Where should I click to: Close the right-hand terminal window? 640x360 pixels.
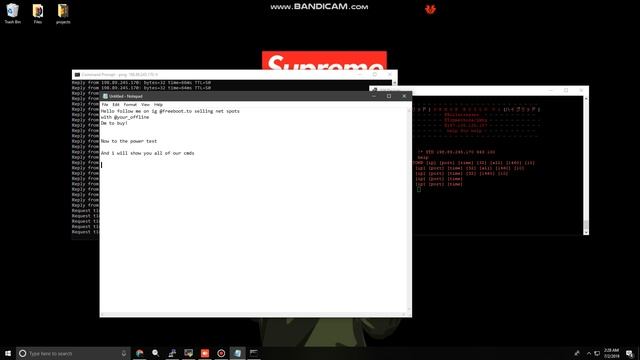coord(581,90)
